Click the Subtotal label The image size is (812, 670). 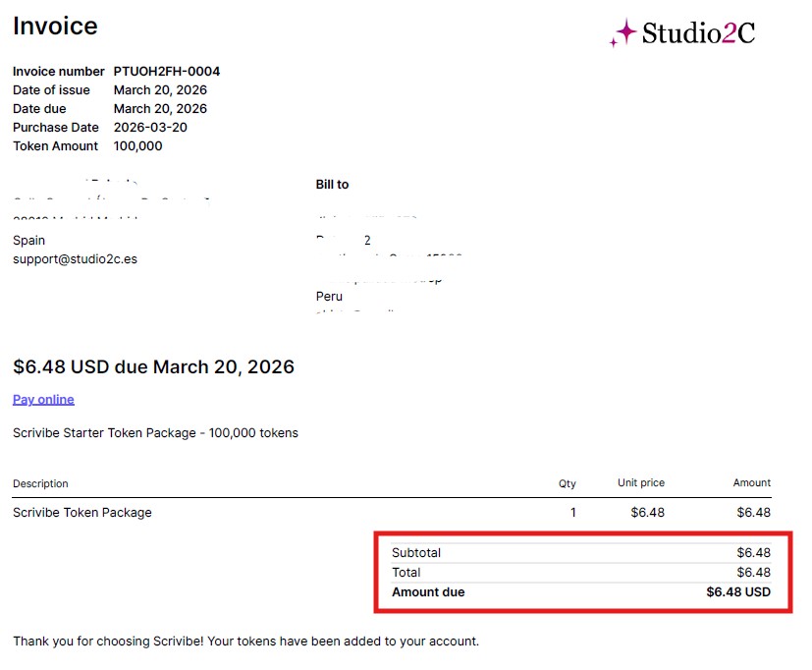[x=416, y=553]
